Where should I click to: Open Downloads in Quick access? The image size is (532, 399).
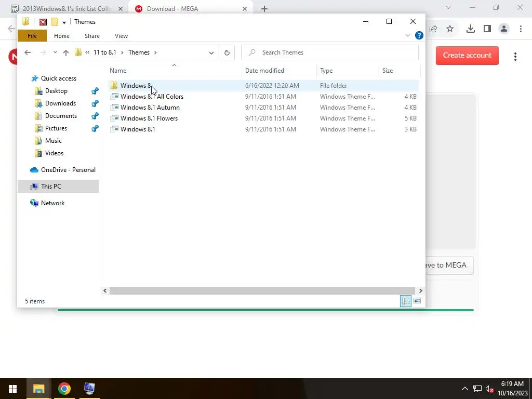point(60,103)
